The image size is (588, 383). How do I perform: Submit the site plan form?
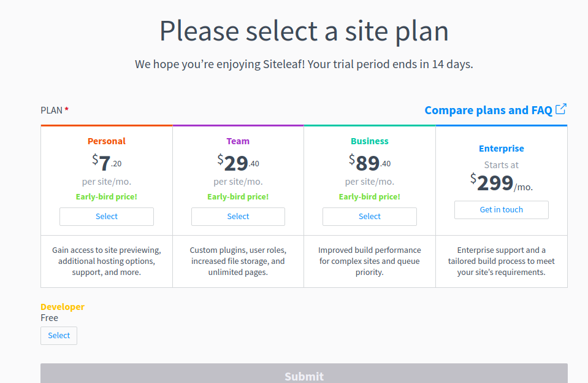[304, 375]
